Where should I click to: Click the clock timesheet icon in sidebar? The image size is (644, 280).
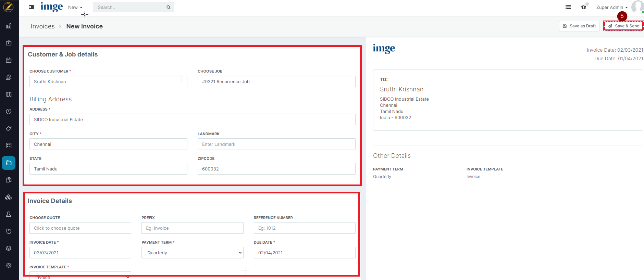9,112
